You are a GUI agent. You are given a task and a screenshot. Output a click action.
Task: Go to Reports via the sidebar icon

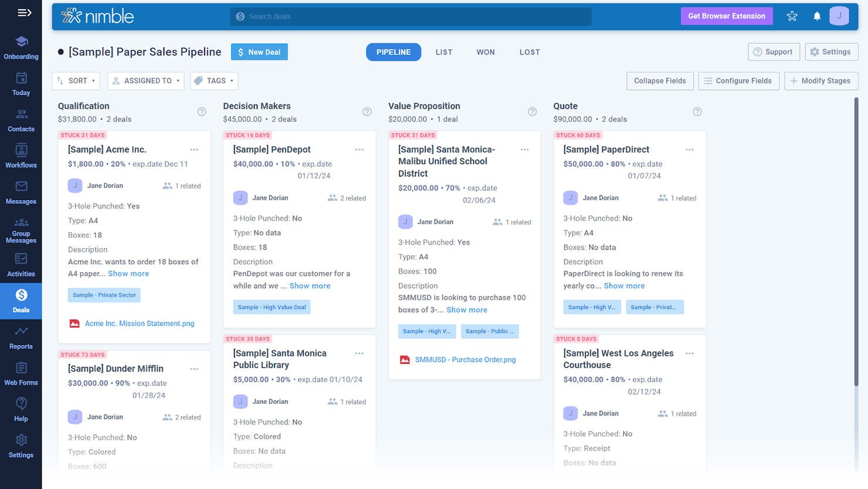(x=21, y=339)
